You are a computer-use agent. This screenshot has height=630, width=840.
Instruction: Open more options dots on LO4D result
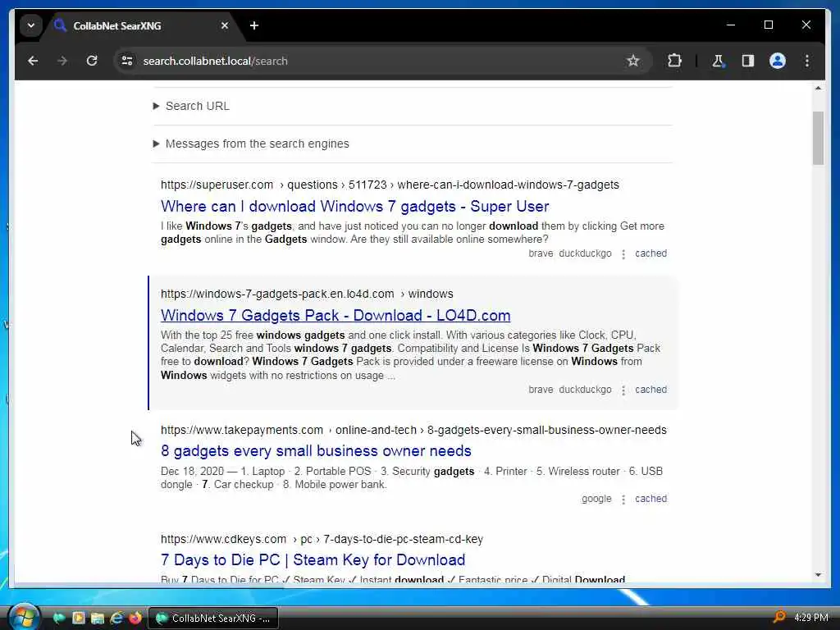pyautogui.click(x=623, y=390)
